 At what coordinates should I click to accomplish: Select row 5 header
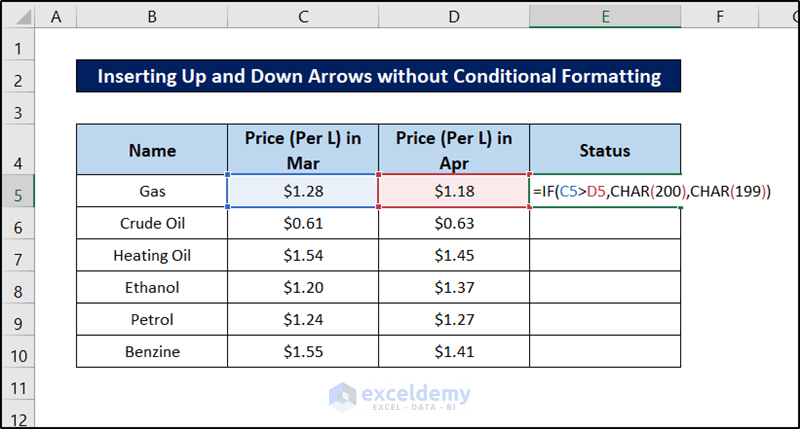click(19, 191)
